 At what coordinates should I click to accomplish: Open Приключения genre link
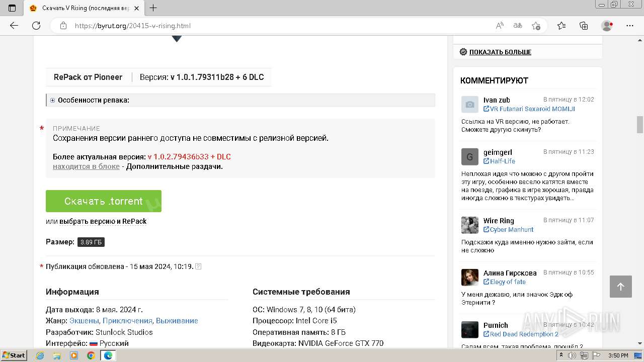(127, 321)
